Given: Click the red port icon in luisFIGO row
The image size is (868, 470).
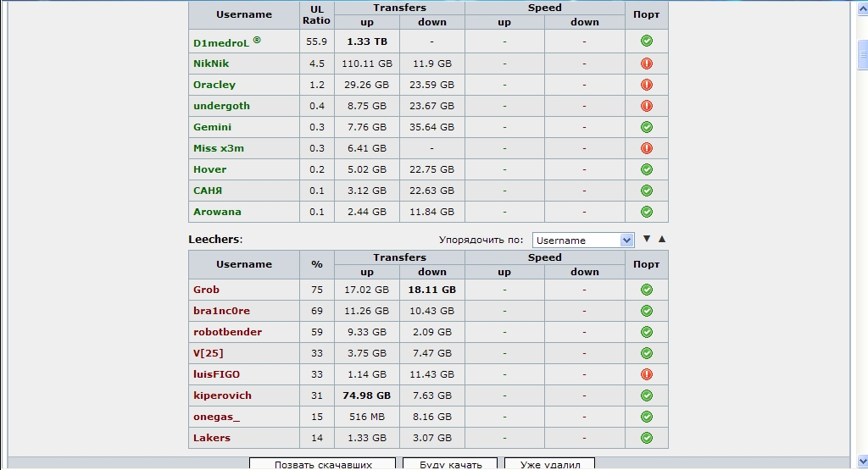Looking at the screenshot, I should coord(646,374).
